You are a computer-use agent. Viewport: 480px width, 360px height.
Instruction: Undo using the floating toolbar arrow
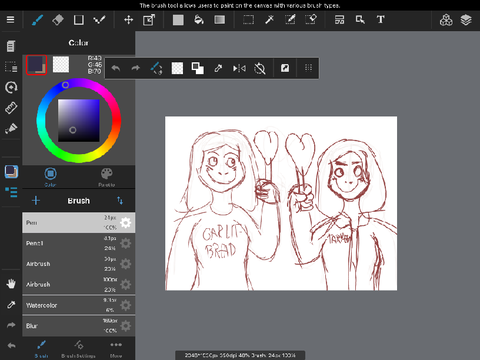pyautogui.click(x=116, y=68)
